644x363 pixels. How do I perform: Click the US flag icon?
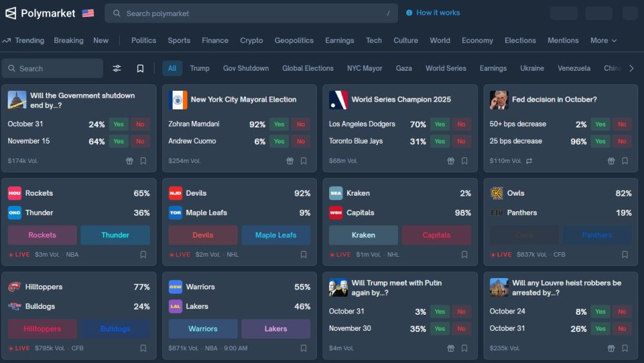click(88, 13)
